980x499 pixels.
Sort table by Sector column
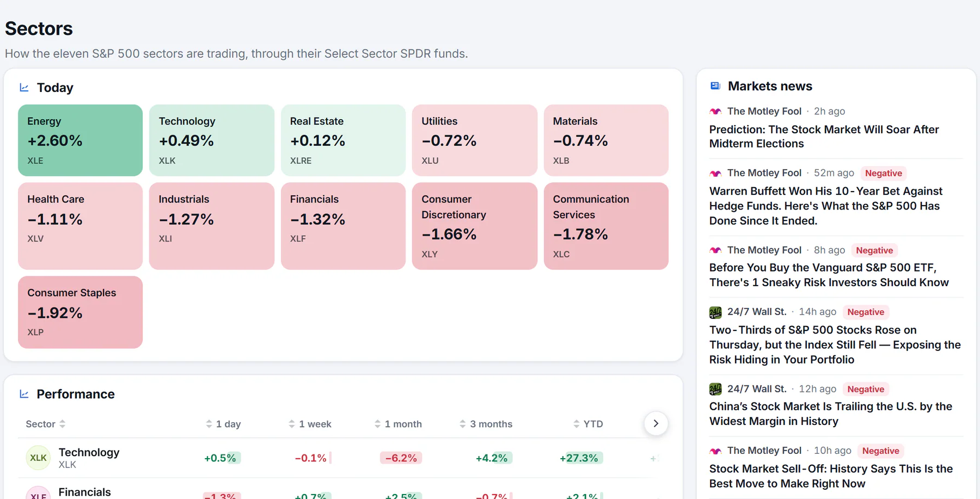coord(46,424)
